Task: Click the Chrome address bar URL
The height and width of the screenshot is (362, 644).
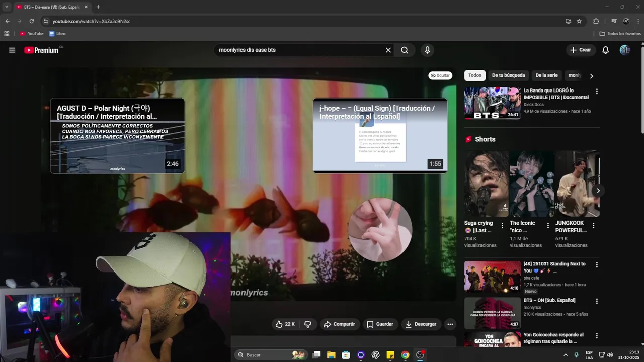Action: (92, 21)
